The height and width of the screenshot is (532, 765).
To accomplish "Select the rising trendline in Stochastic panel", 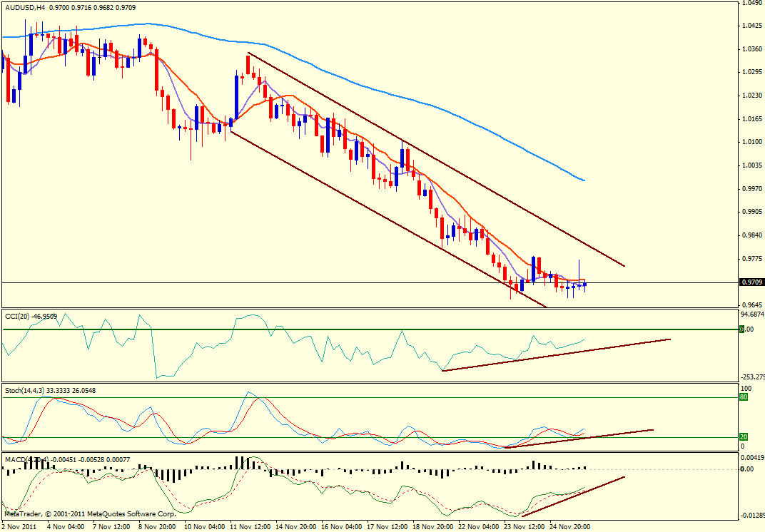I will coord(578,439).
